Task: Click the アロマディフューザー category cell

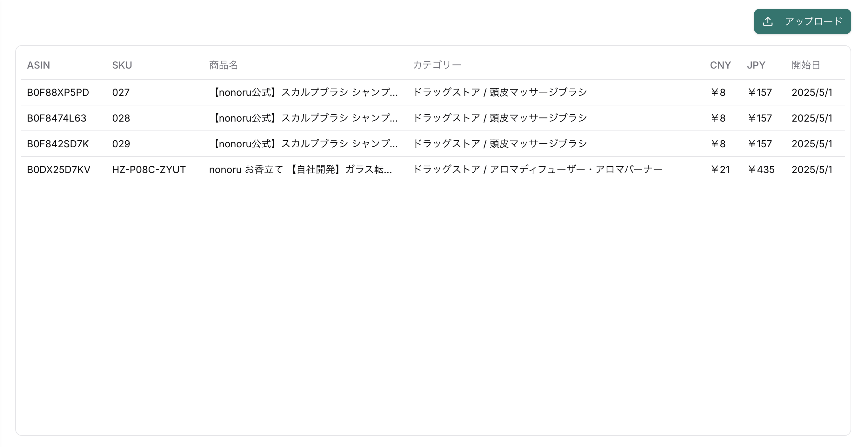Action: point(537,170)
